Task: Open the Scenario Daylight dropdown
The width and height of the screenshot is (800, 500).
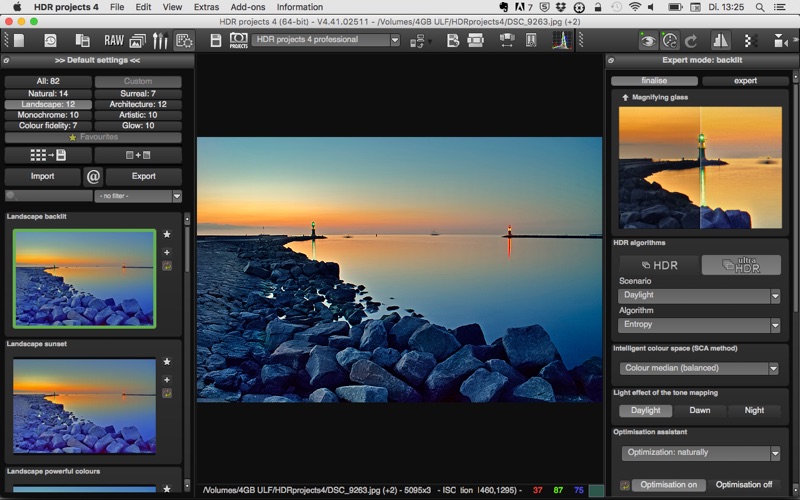Action: pos(698,295)
